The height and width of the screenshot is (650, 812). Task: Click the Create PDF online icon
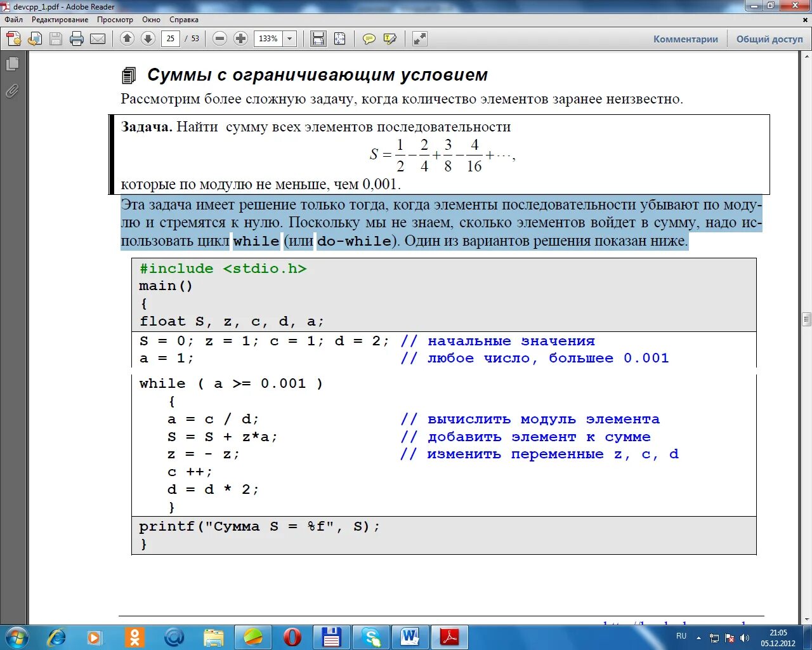(x=13, y=39)
